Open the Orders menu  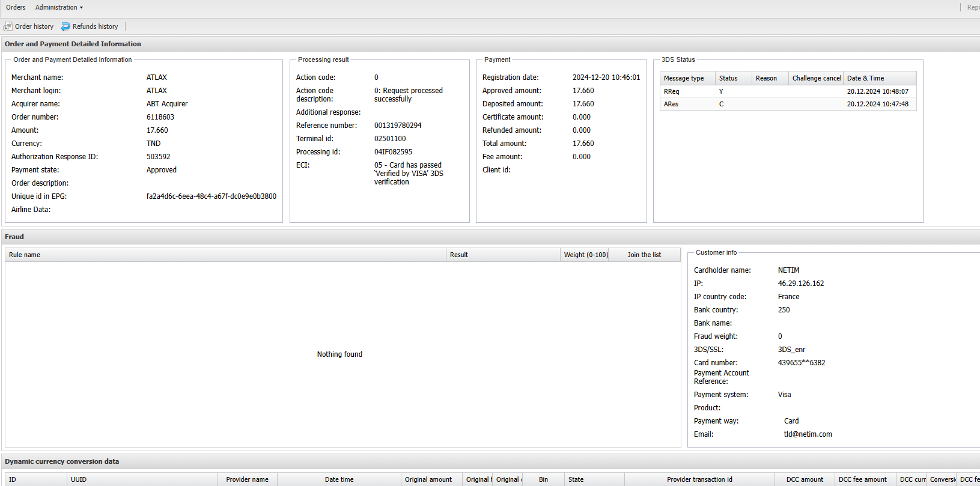[x=16, y=7]
